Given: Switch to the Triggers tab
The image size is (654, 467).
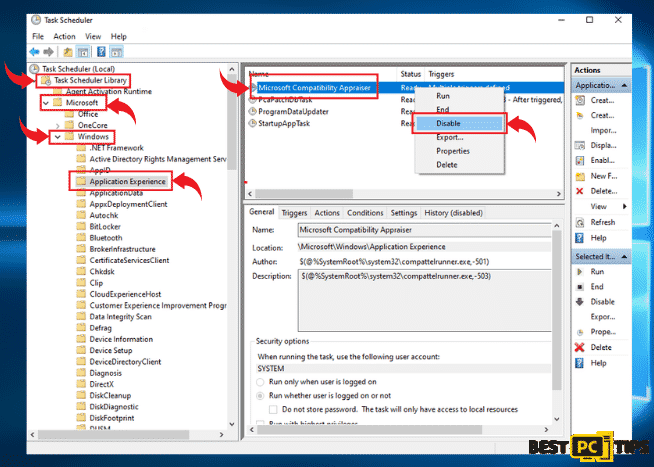Looking at the screenshot, I should (x=294, y=213).
